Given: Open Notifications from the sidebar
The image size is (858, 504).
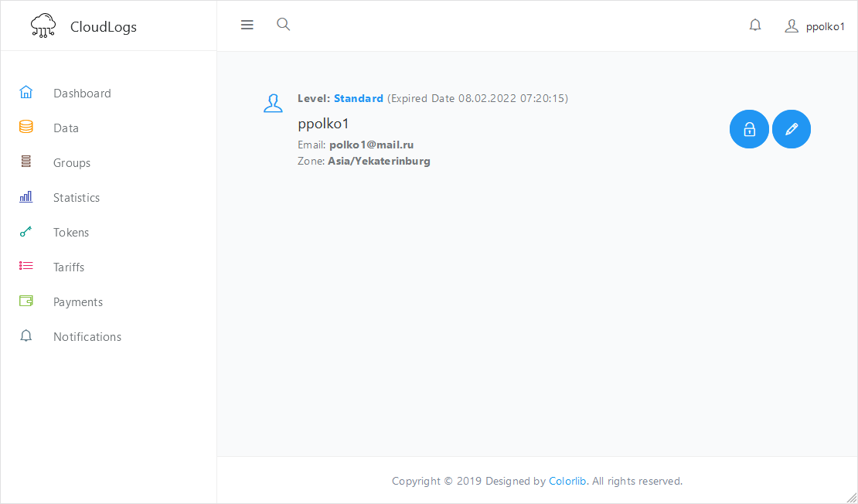Looking at the screenshot, I should (x=87, y=337).
